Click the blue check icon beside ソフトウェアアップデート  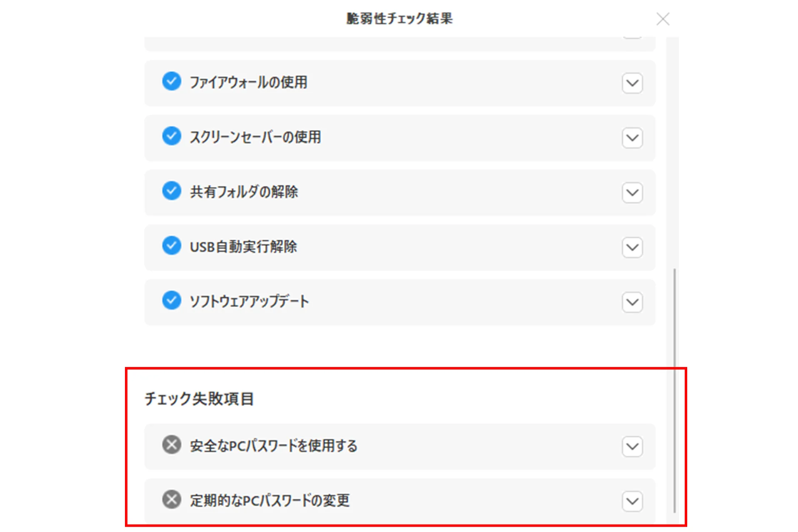coord(171,300)
